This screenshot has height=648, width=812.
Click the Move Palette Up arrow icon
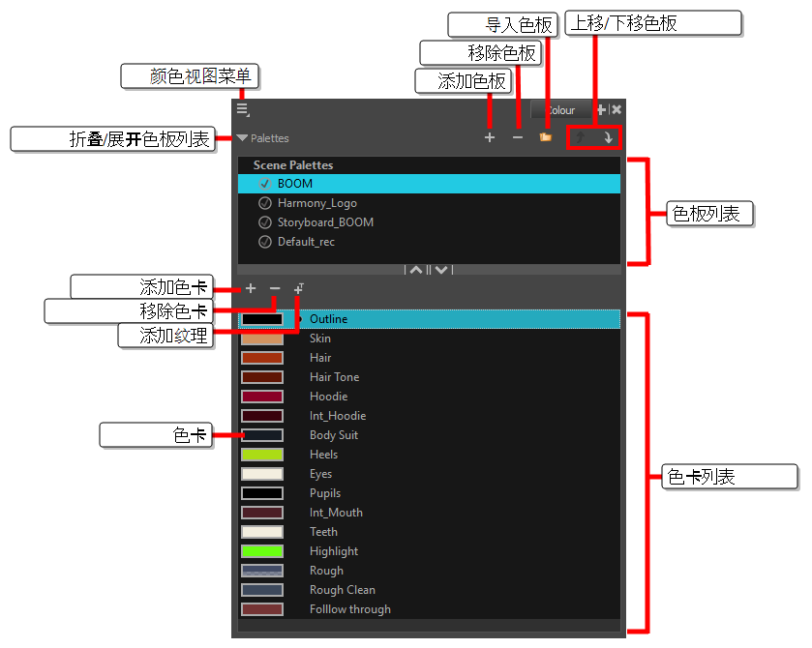[581, 137]
